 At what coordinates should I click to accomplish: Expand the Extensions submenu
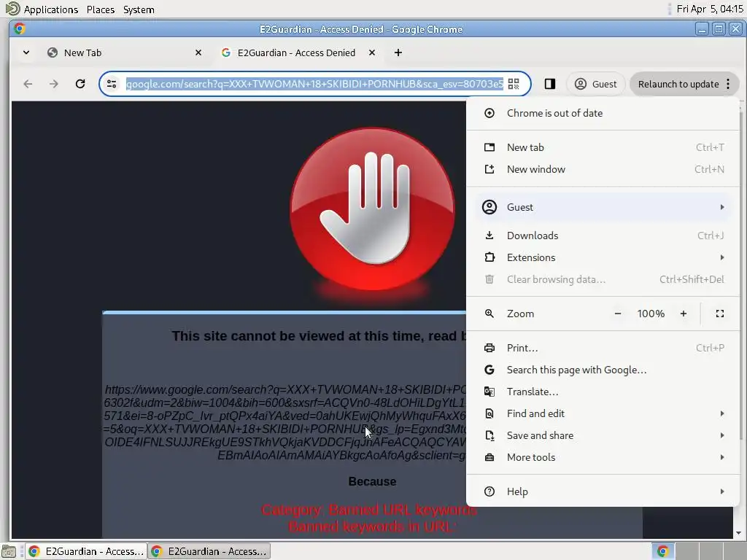pyautogui.click(x=603, y=257)
